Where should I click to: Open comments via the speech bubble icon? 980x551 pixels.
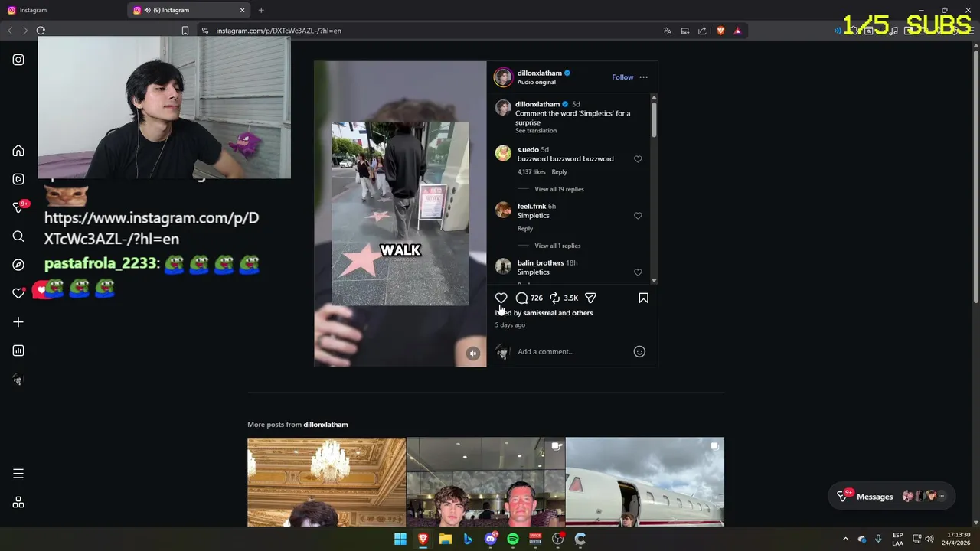coord(521,298)
